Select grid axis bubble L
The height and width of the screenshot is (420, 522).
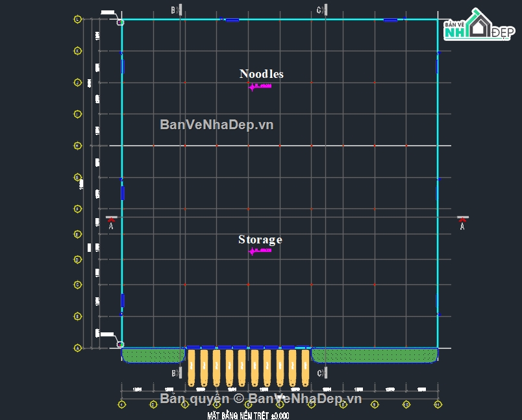click(x=77, y=19)
